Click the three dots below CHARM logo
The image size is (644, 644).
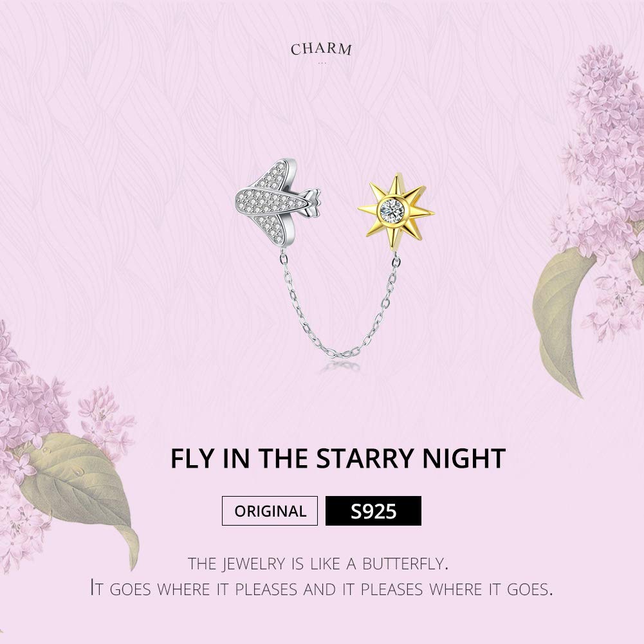tap(321, 64)
